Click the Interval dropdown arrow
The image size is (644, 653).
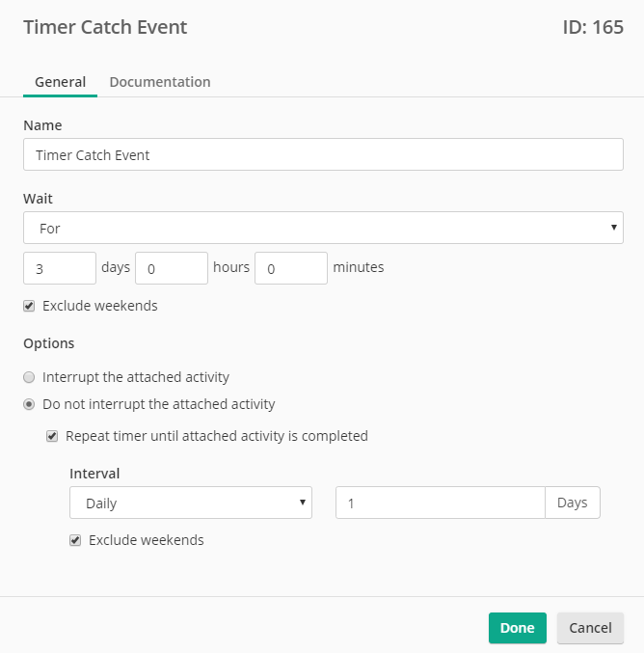[x=303, y=503]
